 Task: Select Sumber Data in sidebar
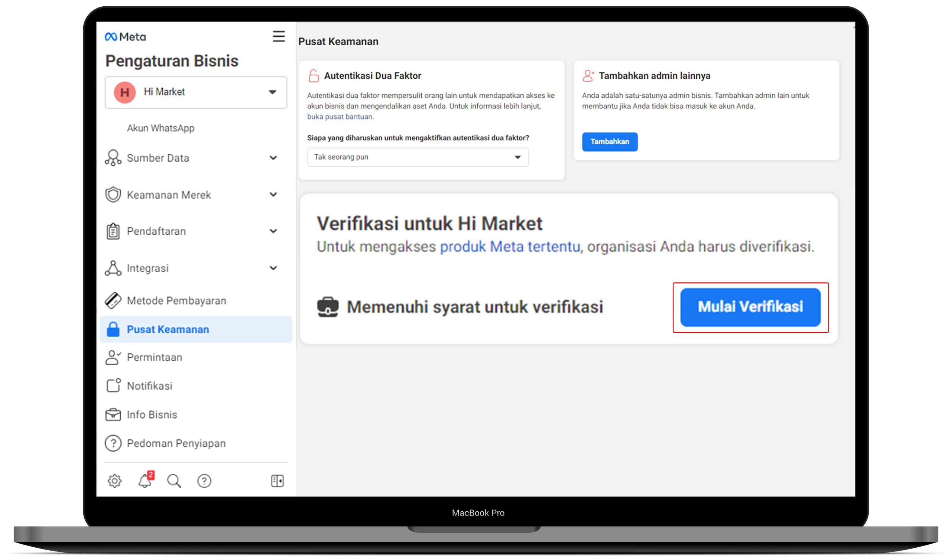[158, 158]
